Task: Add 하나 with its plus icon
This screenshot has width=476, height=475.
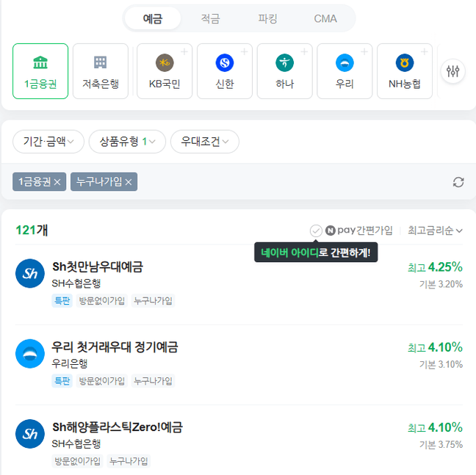Action: point(304,52)
